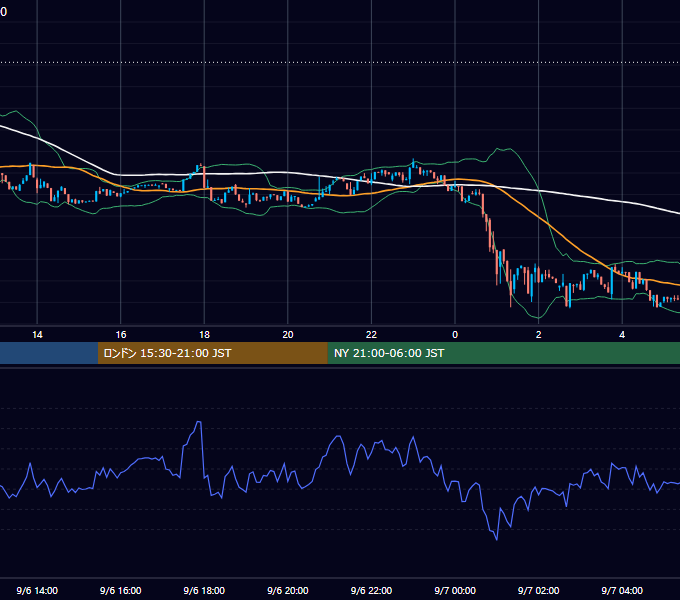Click the '9/7 04:00' date label
Viewport: 680px width, 600px height.
click(x=622, y=590)
